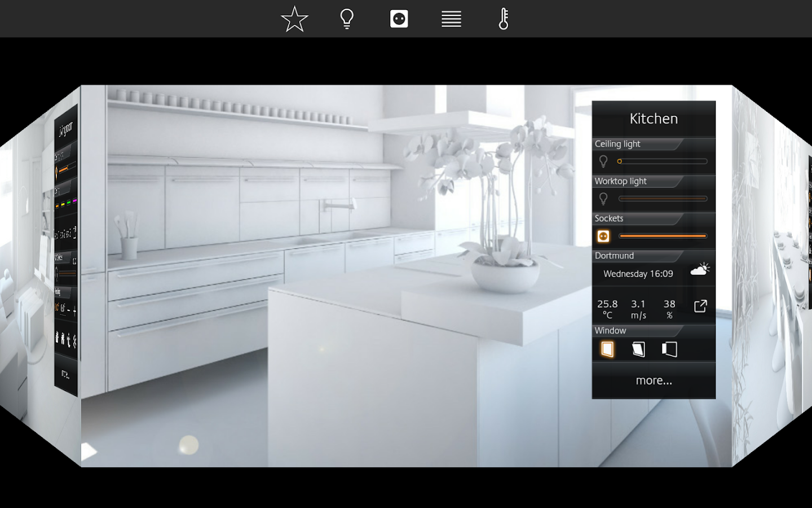Toggle the Ceiling light bulb icon
812x508 pixels.
click(603, 161)
